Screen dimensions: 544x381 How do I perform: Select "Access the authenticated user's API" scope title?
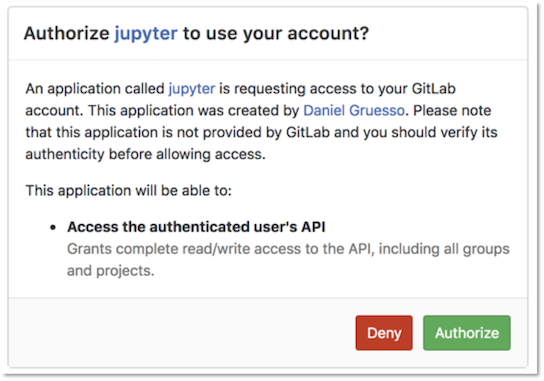[196, 227]
